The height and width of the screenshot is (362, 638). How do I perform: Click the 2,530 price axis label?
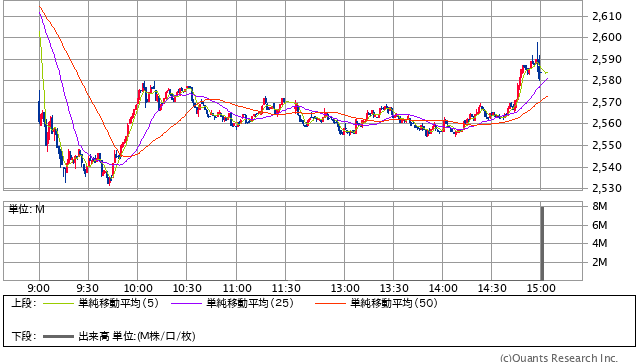point(607,188)
